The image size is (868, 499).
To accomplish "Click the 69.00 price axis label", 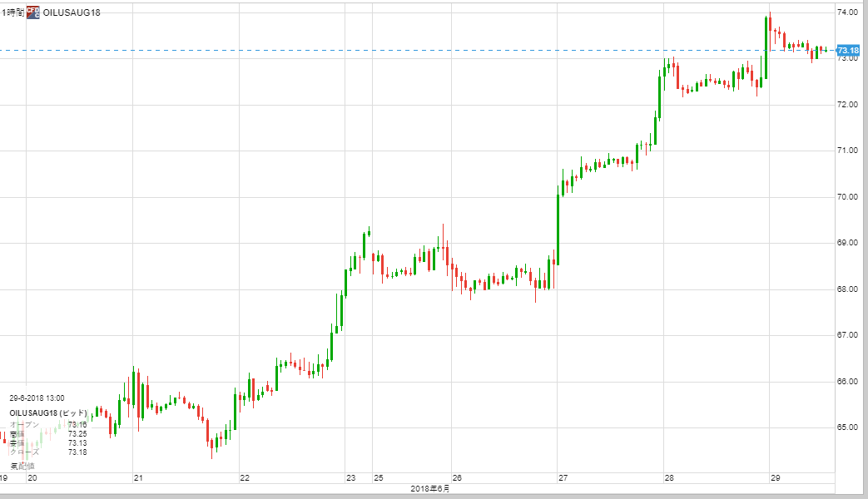I will 847,243.
